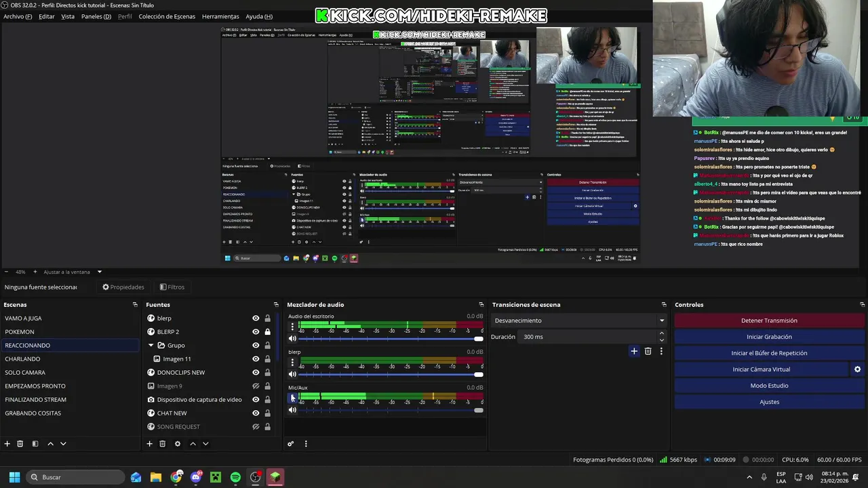
Task: Add a new scene with the plus icon
Action: [7, 444]
